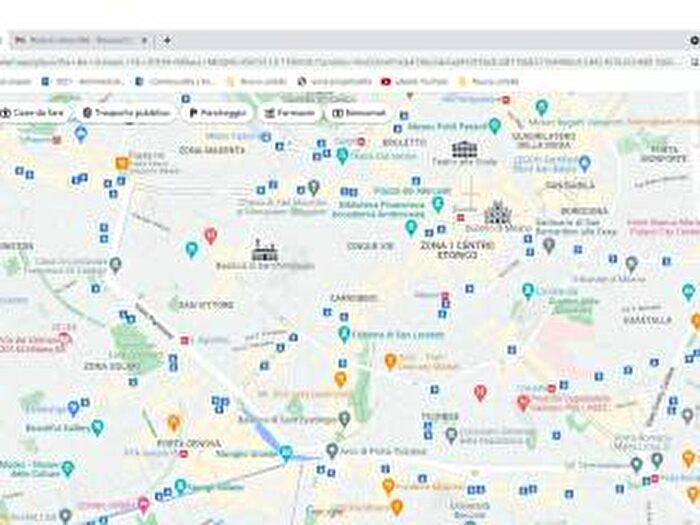The image size is (700, 525).
Task: Click the Basilica di Sant'Eustorgio pin
Action: tap(344, 419)
